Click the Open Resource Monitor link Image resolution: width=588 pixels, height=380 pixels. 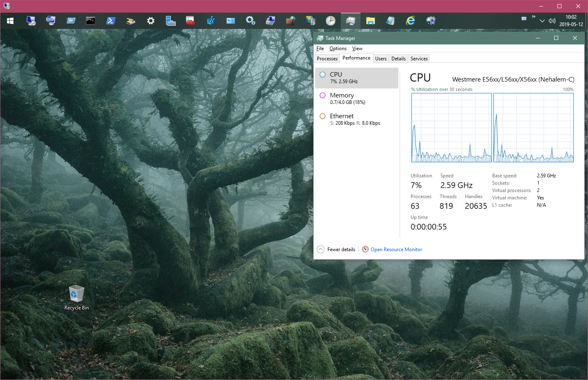click(x=396, y=249)
